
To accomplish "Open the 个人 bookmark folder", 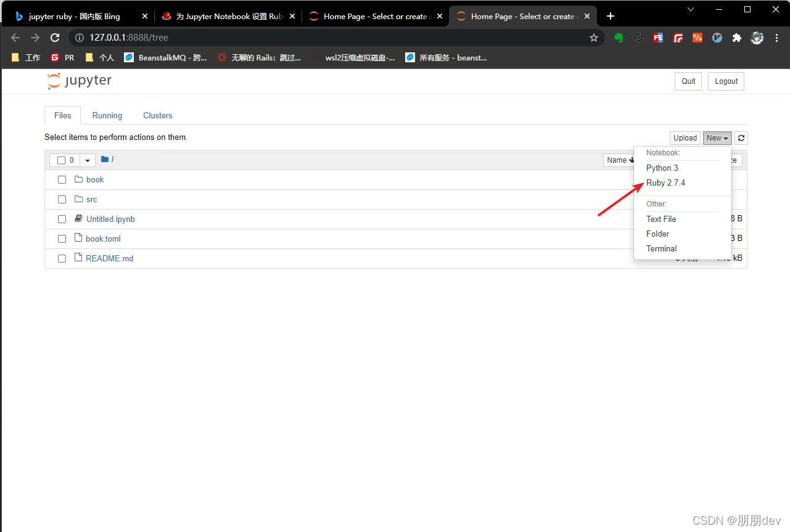I will tap(99, 57).
